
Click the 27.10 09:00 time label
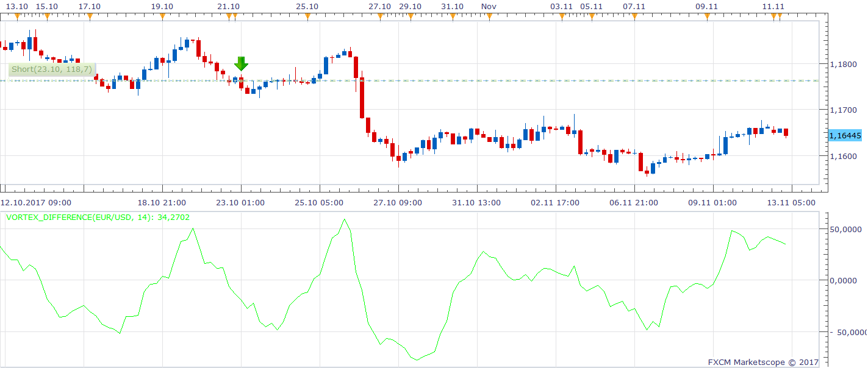(x=398, y=202)
